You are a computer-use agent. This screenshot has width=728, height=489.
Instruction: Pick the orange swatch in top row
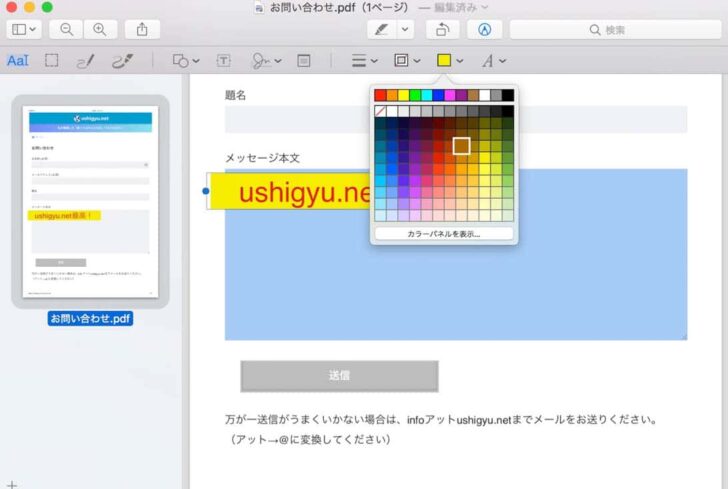[x=392, y=95]
